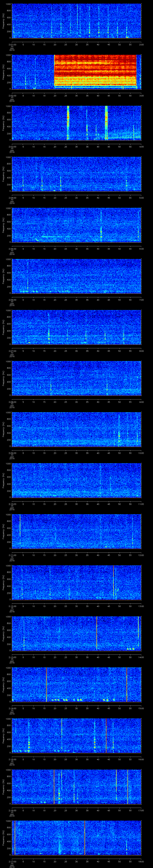Select the spectrogram panel starting at 2:08:00
153x868 pixels.
point(77,378)
